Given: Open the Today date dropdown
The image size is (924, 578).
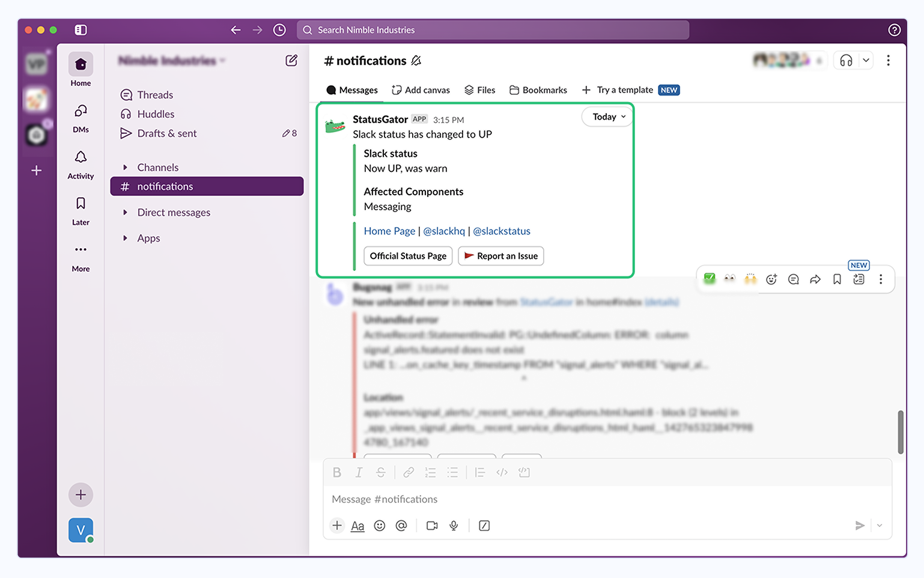Looking at the screenshot, I should tap(608, 117).
